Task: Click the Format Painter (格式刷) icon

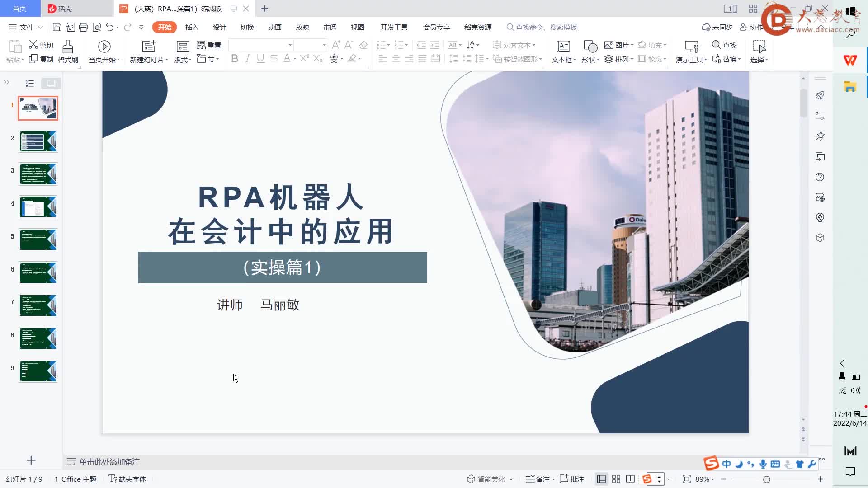Action: [67, 47]
